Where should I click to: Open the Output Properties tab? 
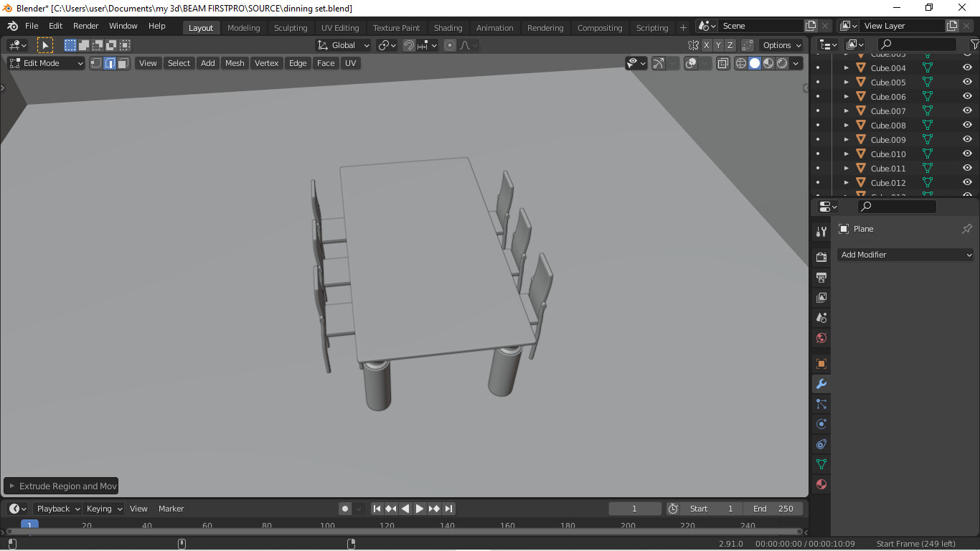[x=821, y=277]
